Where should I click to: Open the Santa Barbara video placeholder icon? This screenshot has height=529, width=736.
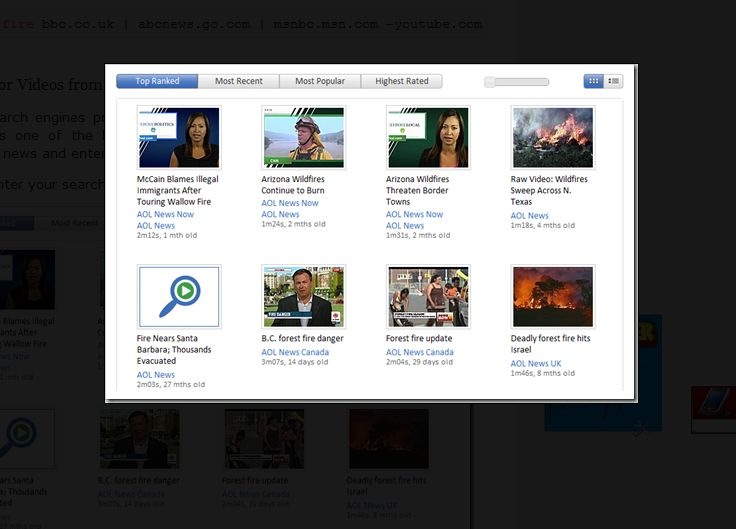point(179,297)
